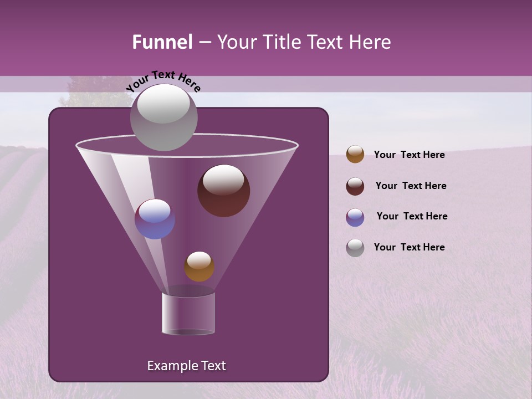Select the second 'Your Text Here' legend entry
This screenshot has height=399, width=532.
click(411, 186)
